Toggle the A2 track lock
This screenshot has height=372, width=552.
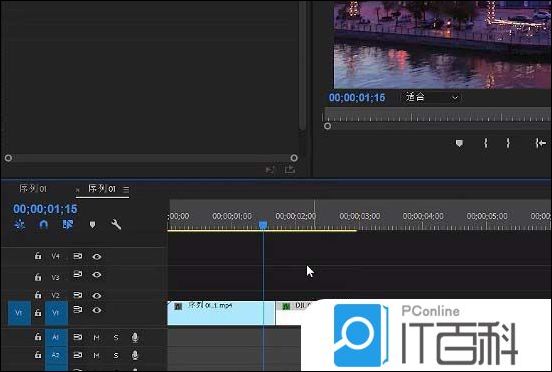coord(38,355)
